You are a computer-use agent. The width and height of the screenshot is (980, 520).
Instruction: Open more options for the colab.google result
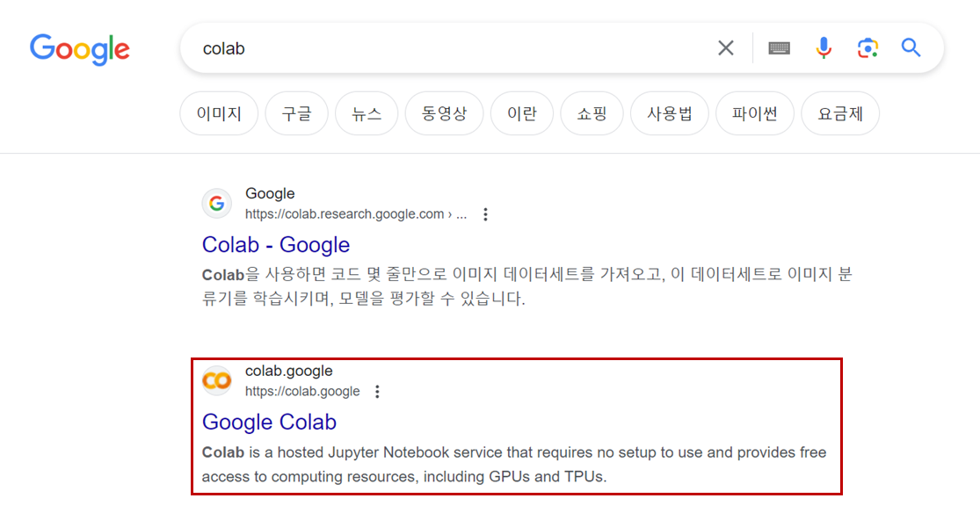click(377, 392)
